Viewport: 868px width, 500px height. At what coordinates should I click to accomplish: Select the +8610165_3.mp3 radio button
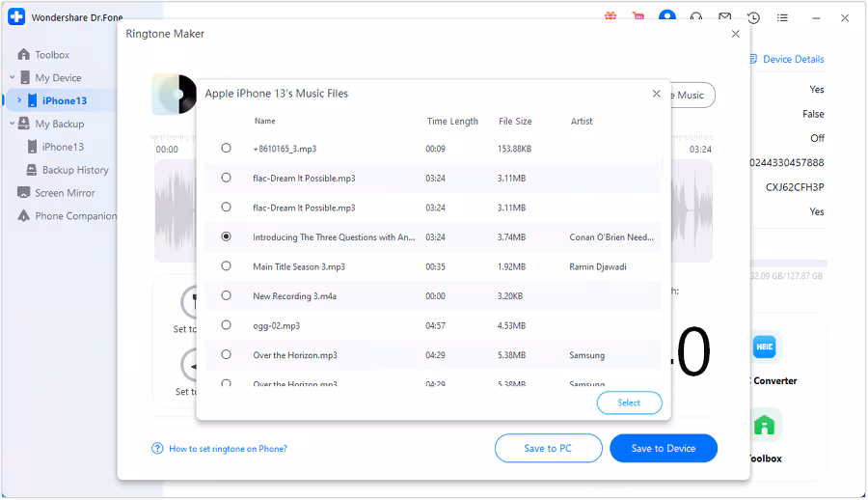(226, 148)
